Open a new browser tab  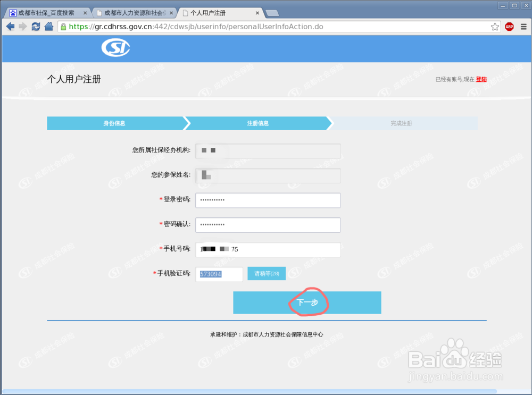point(271,12)
